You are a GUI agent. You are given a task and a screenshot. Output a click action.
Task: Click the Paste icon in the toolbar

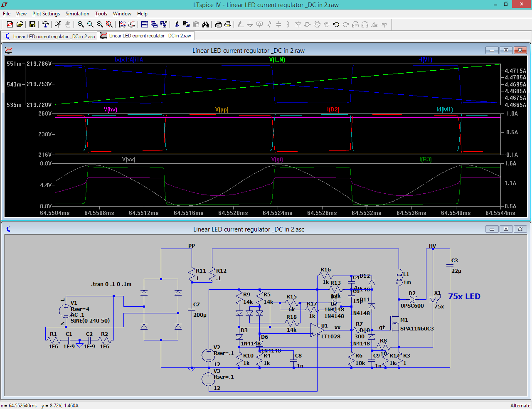click(196, 25)
